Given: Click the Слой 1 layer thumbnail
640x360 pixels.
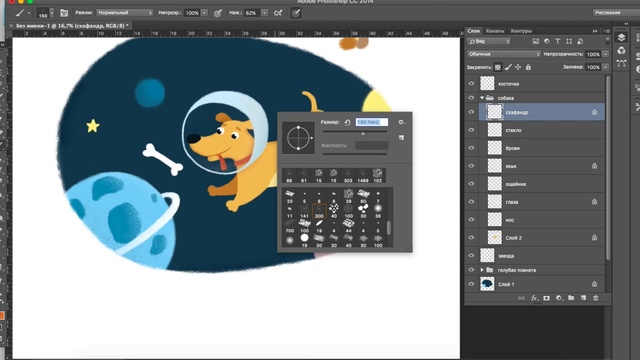Looking at the screenshot, I should coord(487,284).
